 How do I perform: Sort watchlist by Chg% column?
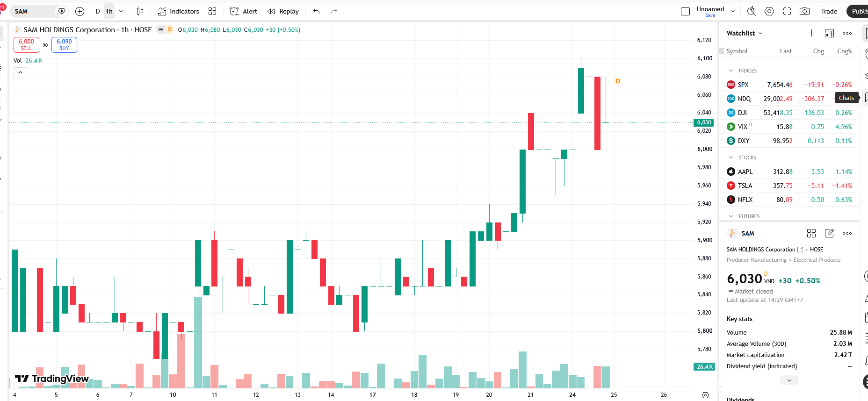coord(845,51)
